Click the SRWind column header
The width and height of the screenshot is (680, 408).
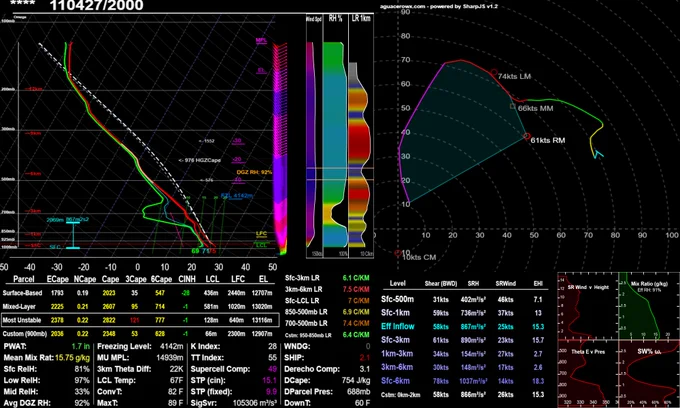pyautogui.click(x=506, y=284)
